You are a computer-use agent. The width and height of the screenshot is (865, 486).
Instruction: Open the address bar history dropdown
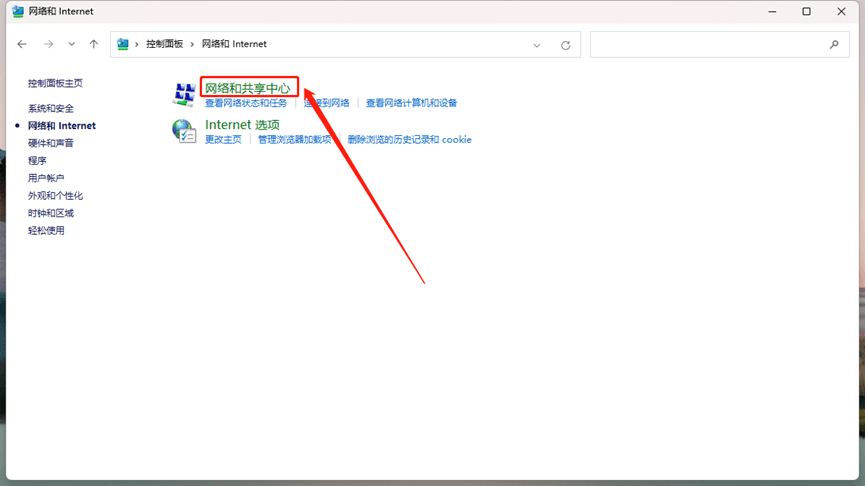[x=537, y=45]
